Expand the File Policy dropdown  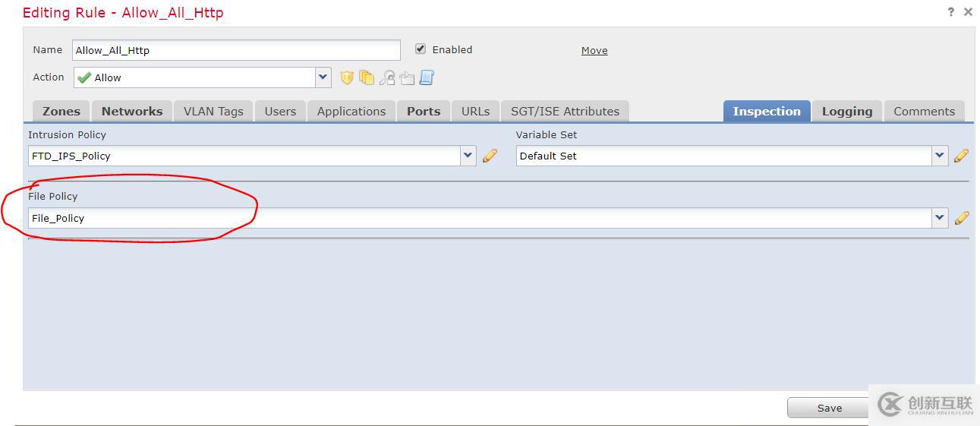pos(940,218)
